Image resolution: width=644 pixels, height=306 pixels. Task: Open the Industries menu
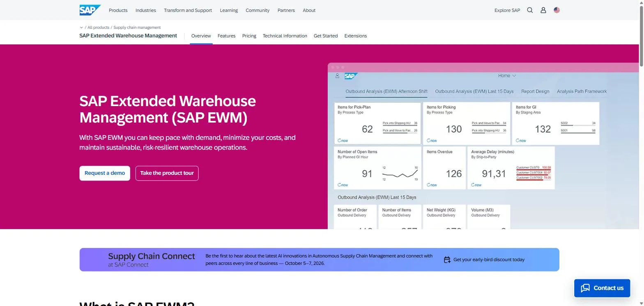pyautogui.click(x=146, y=10)
